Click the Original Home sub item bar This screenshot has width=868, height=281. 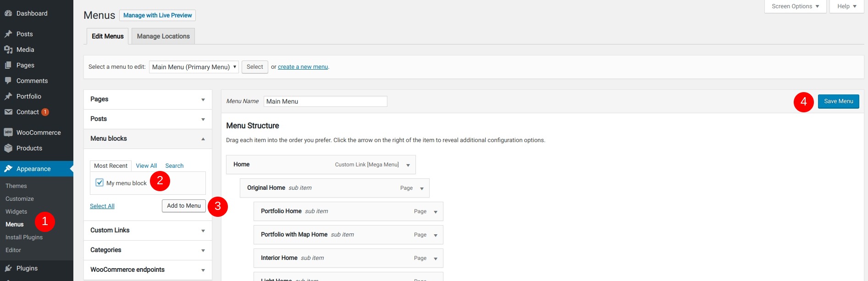(335, 188)
